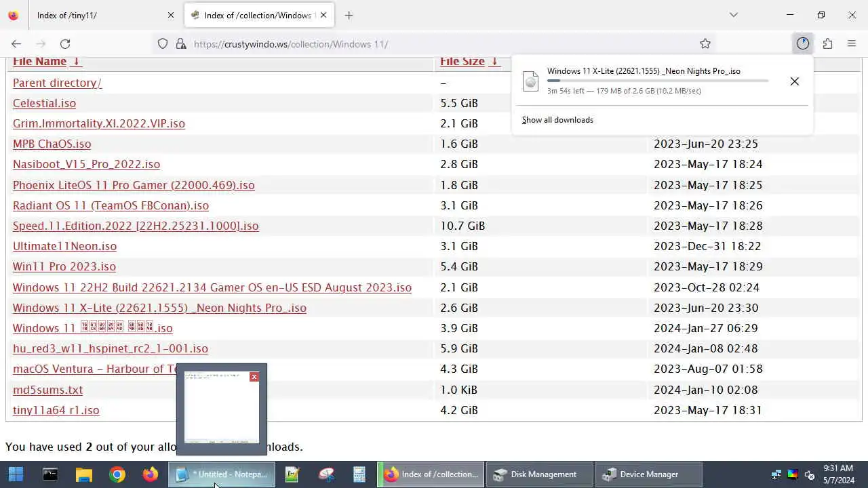Go back with the browser back arrow
The height and width of the screenshot is (488, 868).
(16, 43)
